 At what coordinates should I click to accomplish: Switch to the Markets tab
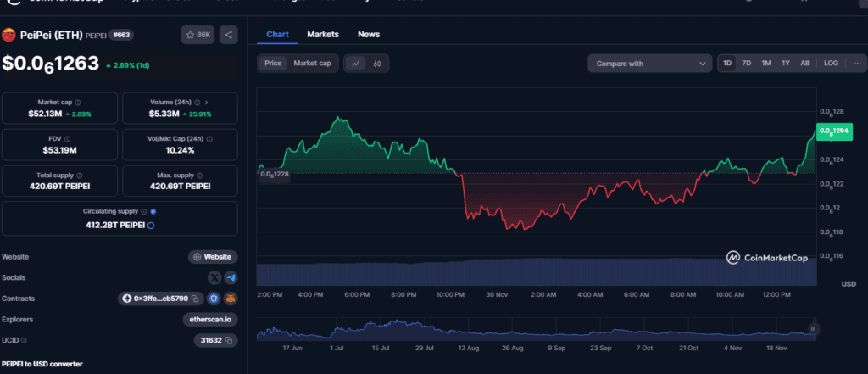tap(323, 35)
